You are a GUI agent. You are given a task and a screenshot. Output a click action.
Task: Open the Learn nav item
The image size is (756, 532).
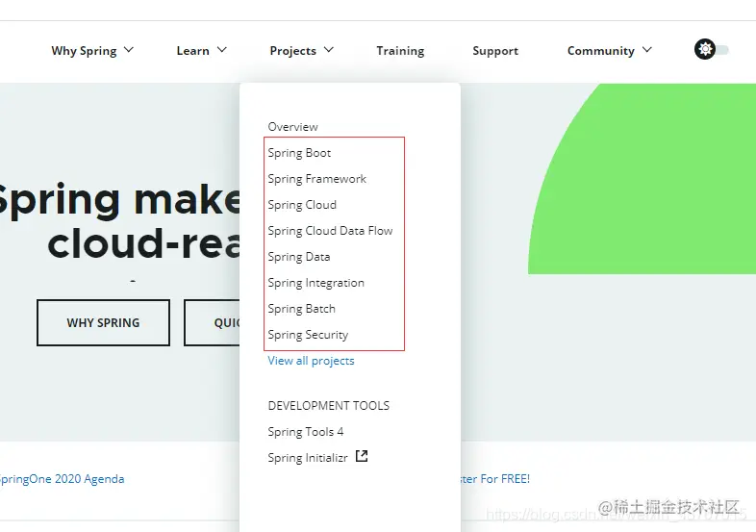coord(193,51)
